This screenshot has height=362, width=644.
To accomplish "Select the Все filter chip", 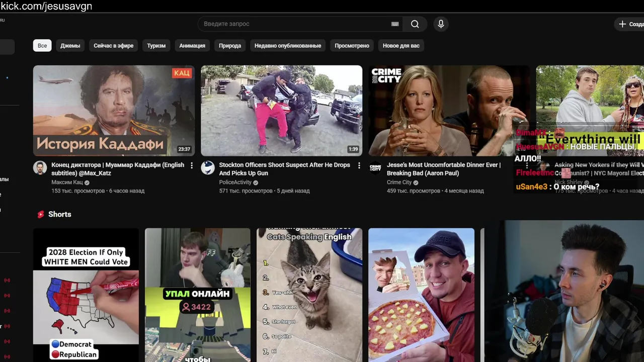I will tap(42, 46).
